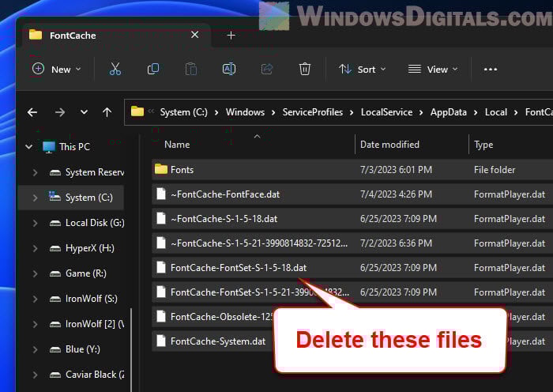Click the Rename icon in toolbar
The width and height of the screenshot is (553, 392).
tap(229, 70)
